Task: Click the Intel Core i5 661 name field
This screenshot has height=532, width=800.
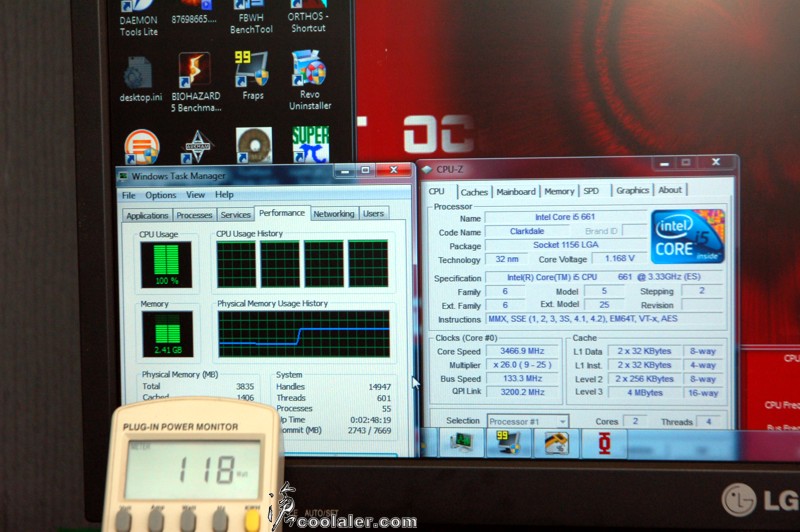Action: pyautogui.click(x=565, y=217)
